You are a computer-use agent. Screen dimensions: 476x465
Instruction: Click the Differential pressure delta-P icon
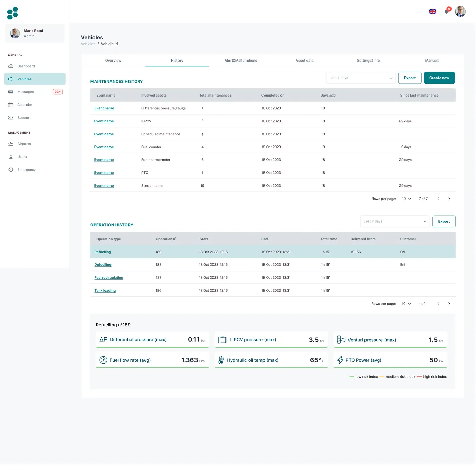(103, 340)
